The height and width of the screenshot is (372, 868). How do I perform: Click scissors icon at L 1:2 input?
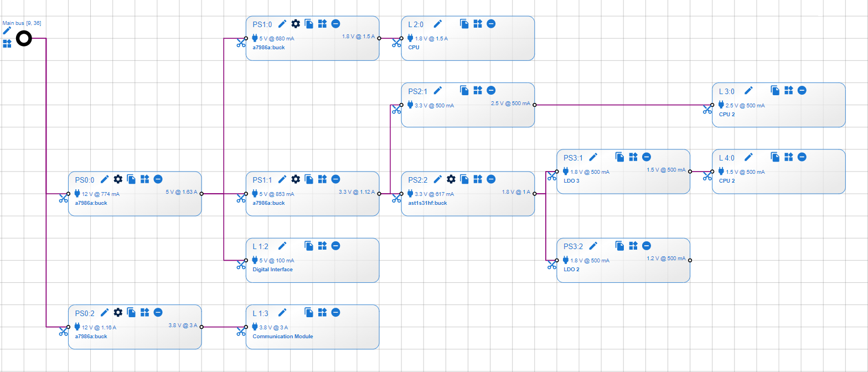click(x=241, y=265)
